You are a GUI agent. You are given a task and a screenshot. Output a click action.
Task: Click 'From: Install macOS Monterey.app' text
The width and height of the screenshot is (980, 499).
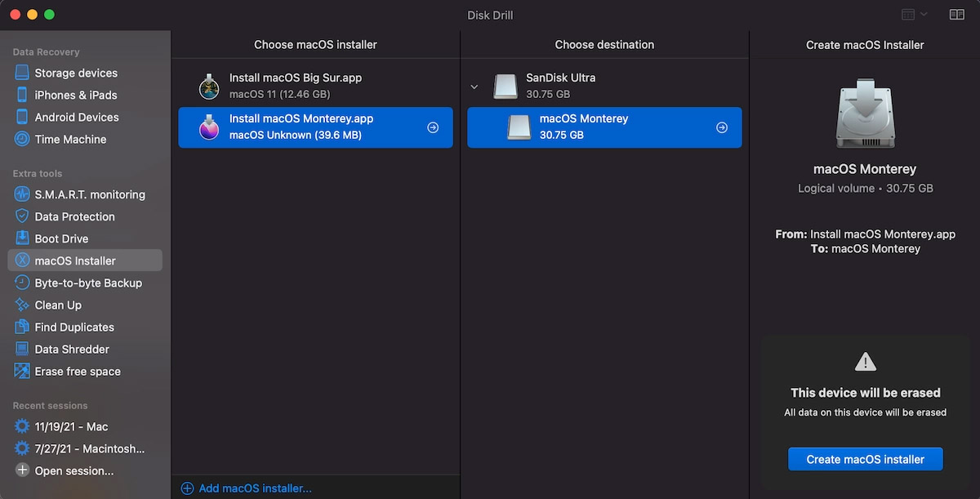(865, 234)
